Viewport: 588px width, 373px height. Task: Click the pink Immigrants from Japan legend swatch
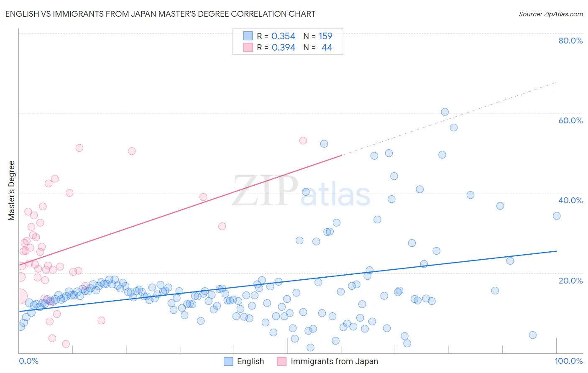tap(282, 361)
